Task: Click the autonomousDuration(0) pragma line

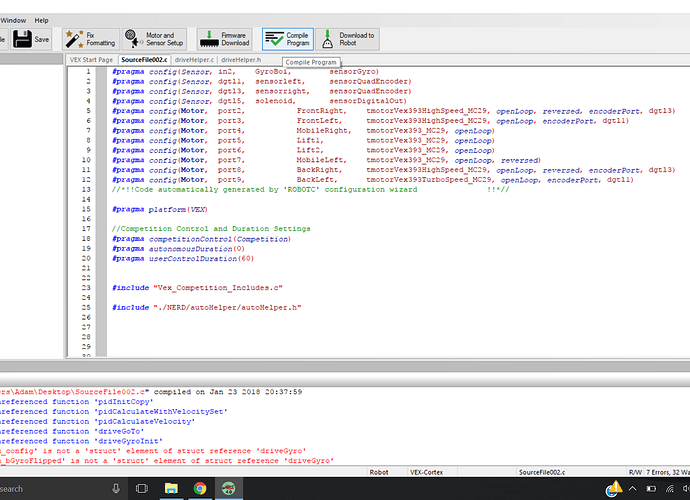Action: (x=178, y=249)
